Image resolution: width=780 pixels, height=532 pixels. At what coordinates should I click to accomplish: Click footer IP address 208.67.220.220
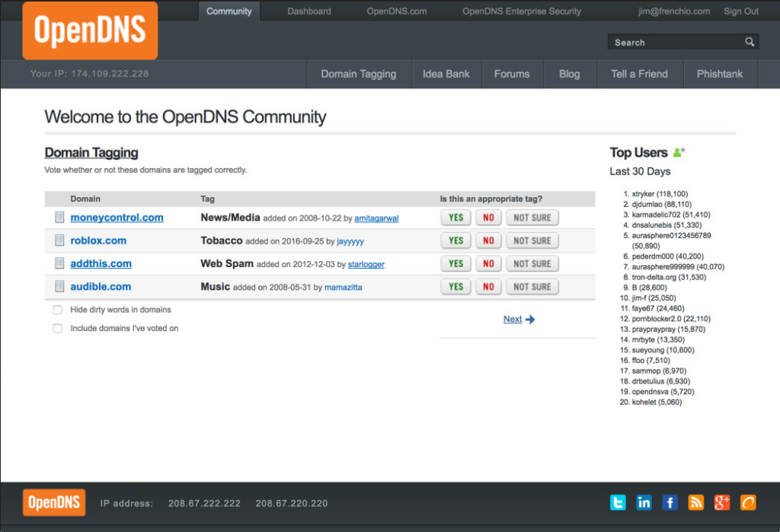click(x=292, y=503)
